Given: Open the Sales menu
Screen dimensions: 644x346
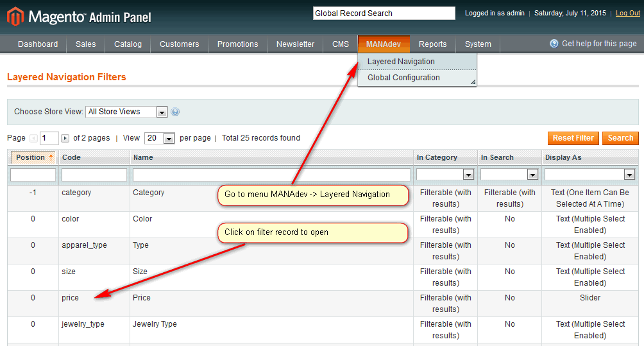Looking at the screenshot, I should pyautogui.click(x=85, y=44).
